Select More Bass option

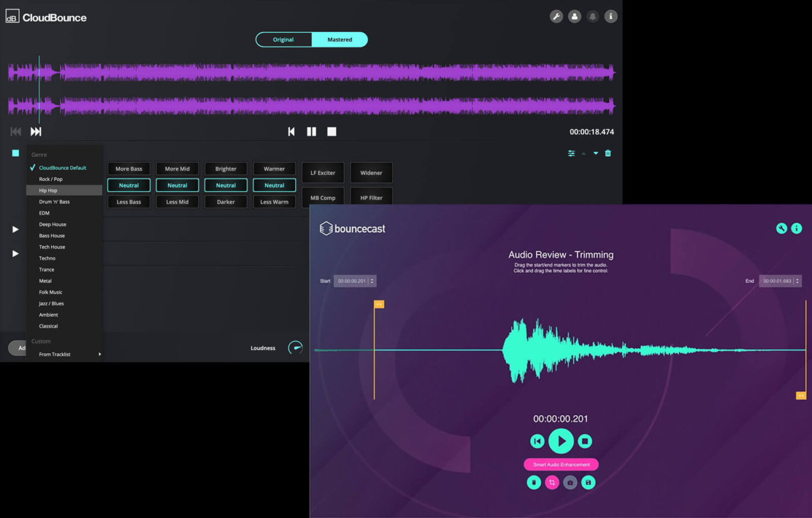(x=129, y=169)
